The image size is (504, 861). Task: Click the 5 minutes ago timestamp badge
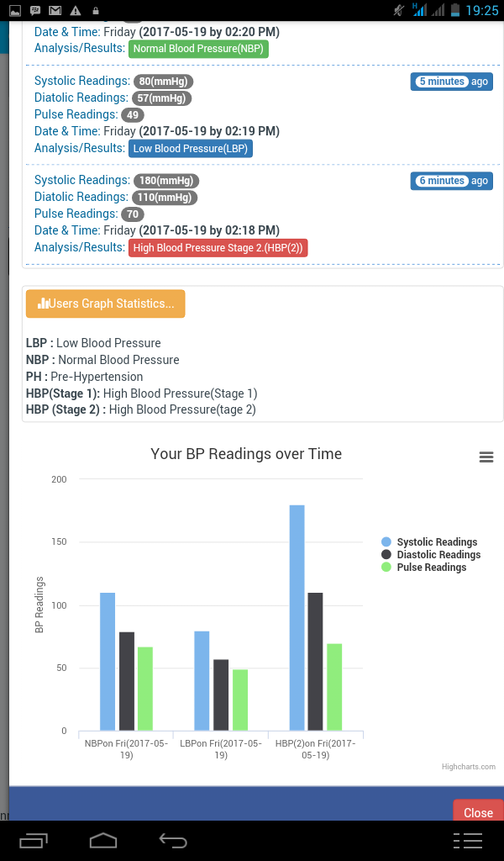[x=451, y=82]
